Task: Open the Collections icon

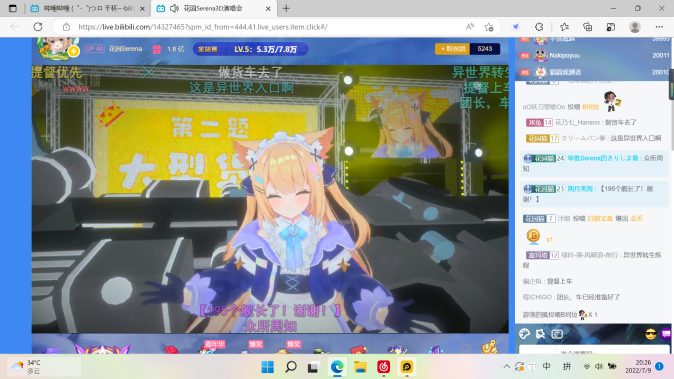Action: tap(588, 27)
